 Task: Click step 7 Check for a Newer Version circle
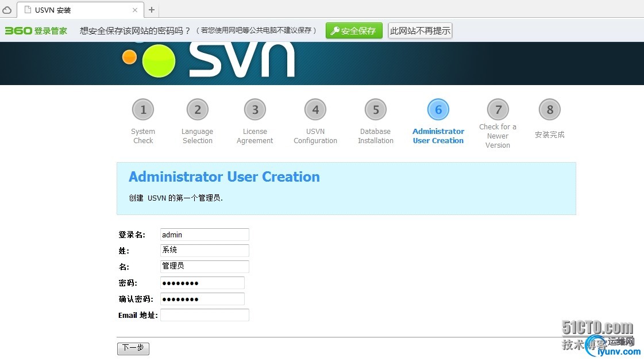498,110
